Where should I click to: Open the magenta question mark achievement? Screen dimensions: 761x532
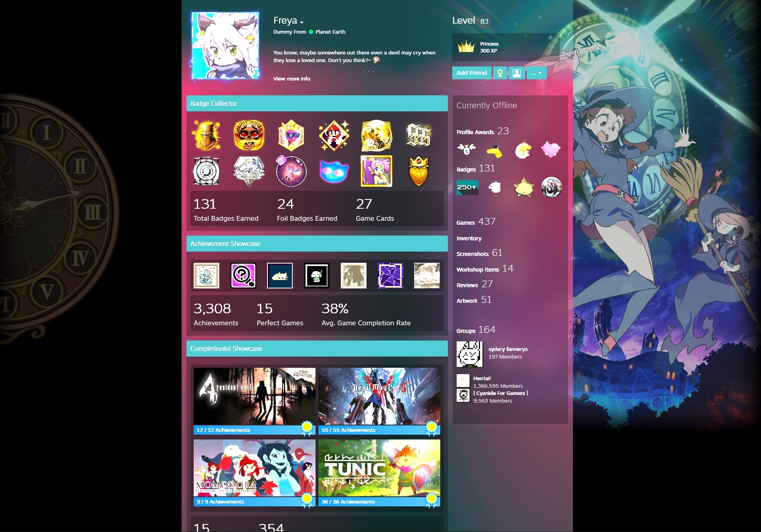click(x=243, y=276)
